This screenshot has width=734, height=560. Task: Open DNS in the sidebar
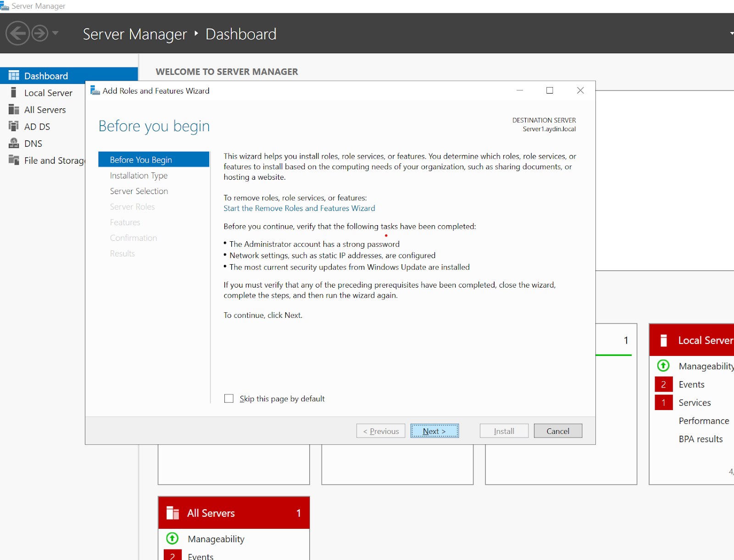(33, 144)
